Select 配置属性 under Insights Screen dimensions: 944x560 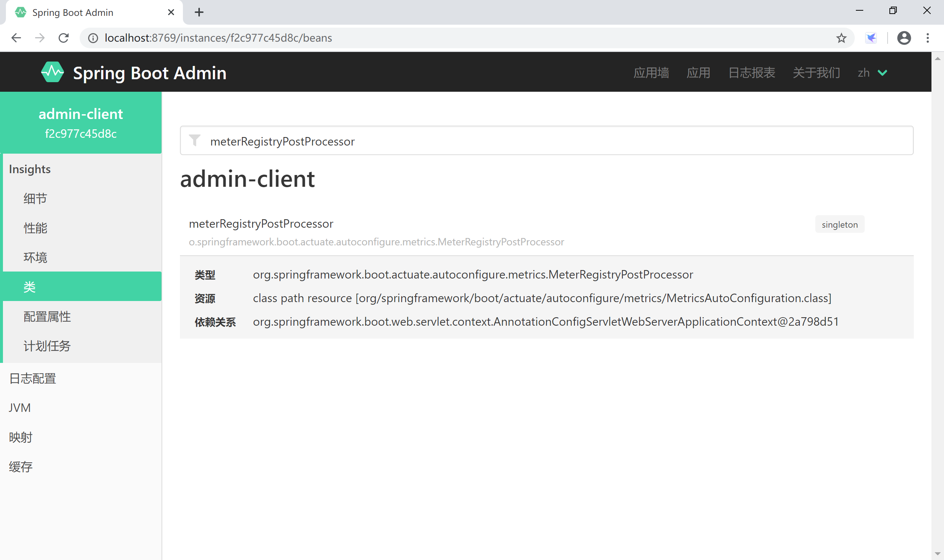coord(47,316)
